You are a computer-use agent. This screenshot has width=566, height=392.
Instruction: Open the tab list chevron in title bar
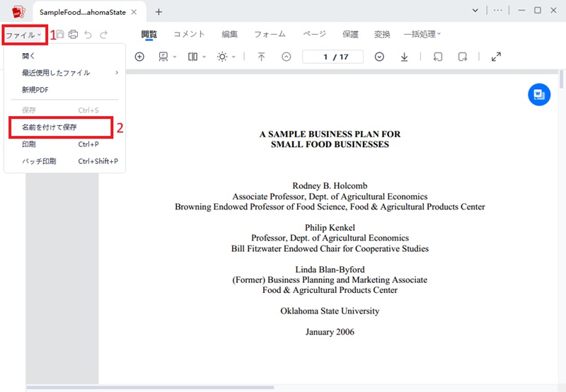click(475, 11)
